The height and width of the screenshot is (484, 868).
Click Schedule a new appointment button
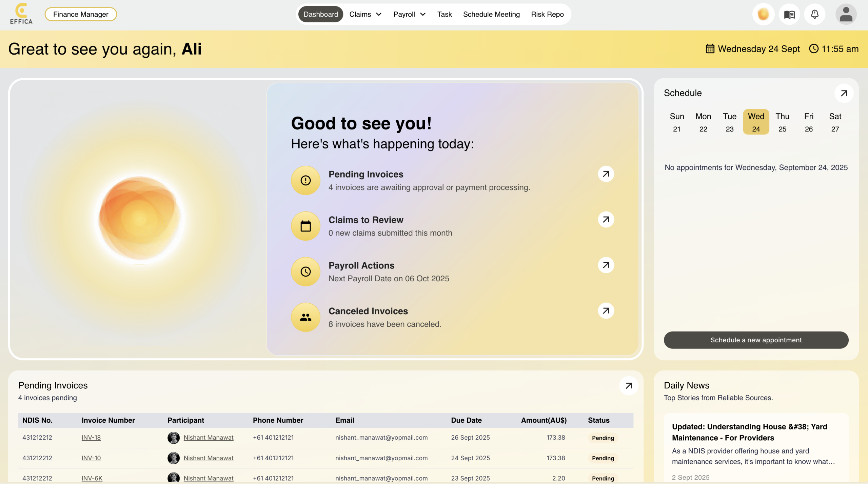(756, 340)
